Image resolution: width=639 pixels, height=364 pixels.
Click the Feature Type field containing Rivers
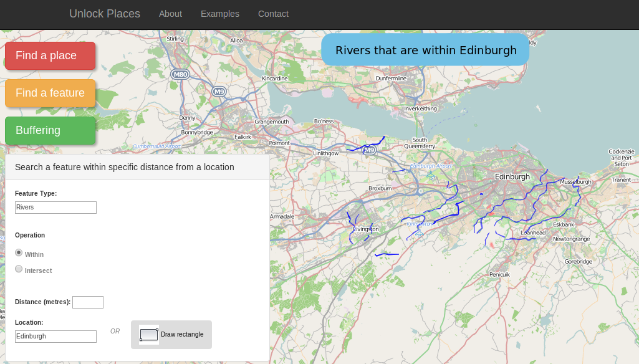point(55,208)
